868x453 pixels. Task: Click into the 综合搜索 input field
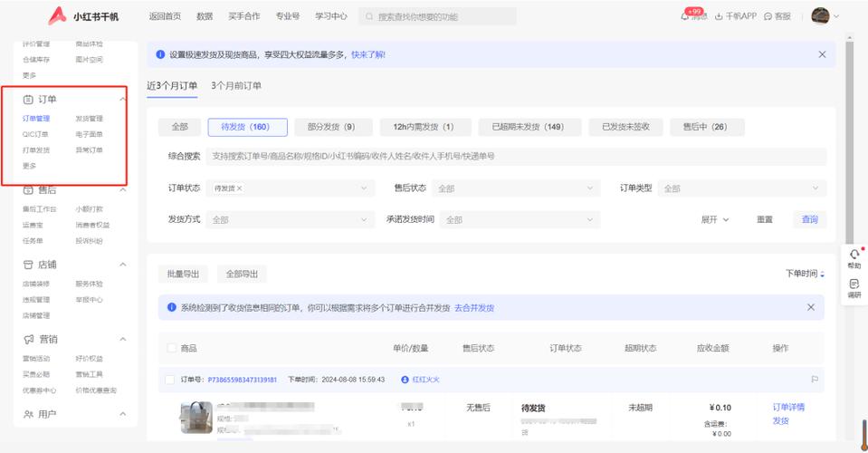click(x=516, y=157)
